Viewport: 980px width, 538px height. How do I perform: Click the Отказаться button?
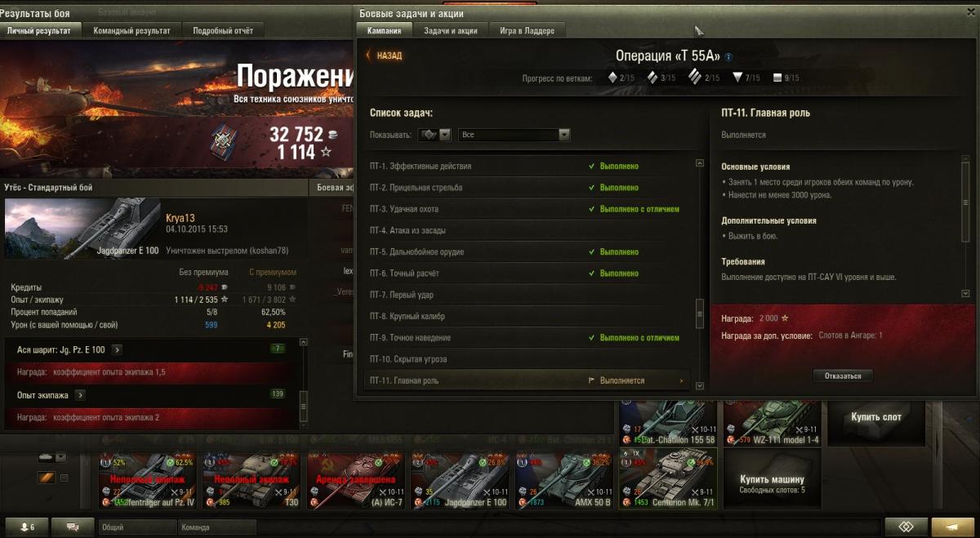coord(843,376)
